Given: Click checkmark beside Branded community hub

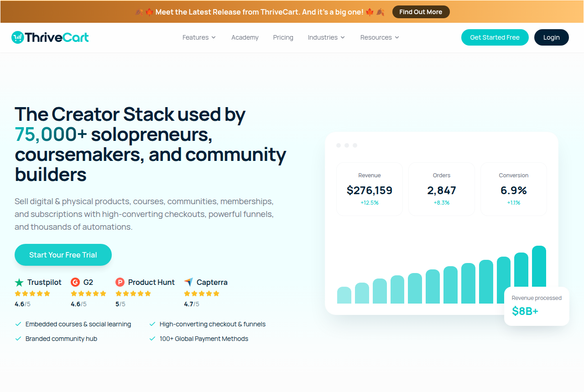Looking at the screenshot, I should [x=18, y=339].
